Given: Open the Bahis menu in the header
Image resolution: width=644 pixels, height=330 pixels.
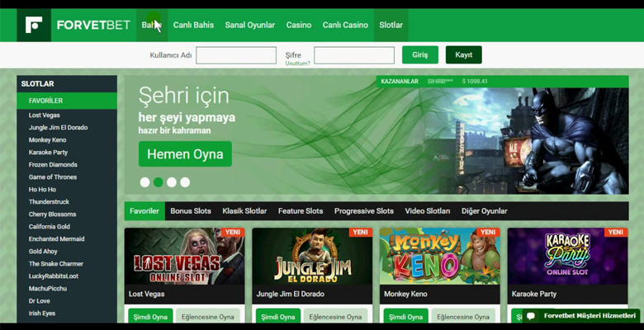Looking at the screenshot, I should coord(152,25).
